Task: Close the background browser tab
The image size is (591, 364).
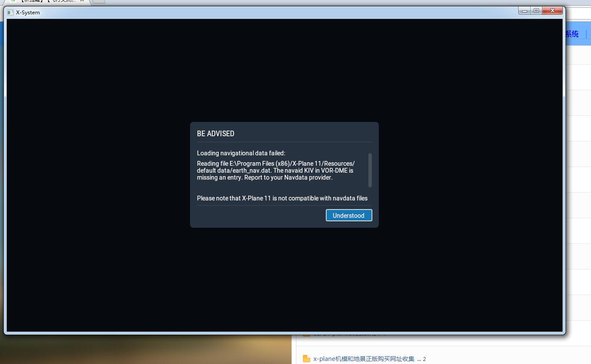Action: [x=82, y=1]
